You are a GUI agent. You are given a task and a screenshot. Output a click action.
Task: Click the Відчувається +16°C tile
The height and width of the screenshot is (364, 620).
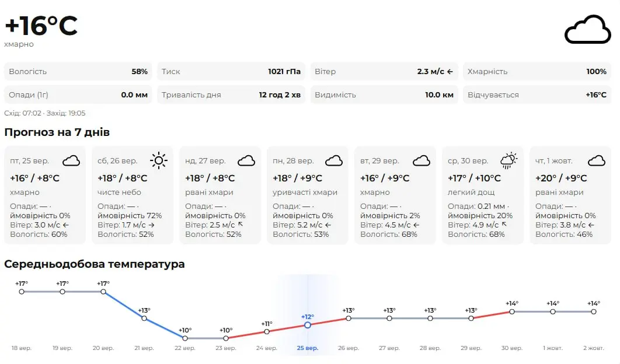pyautogui.click(x=537, y=95)
